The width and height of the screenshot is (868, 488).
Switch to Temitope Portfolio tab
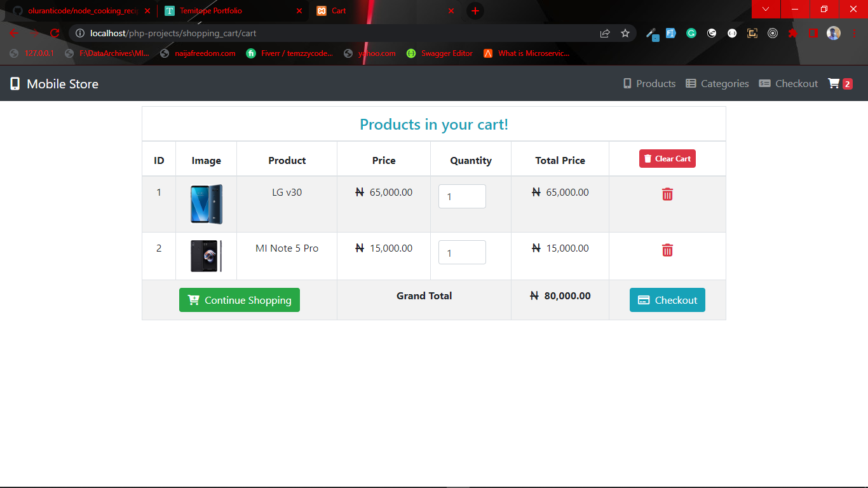coord(216,11)
